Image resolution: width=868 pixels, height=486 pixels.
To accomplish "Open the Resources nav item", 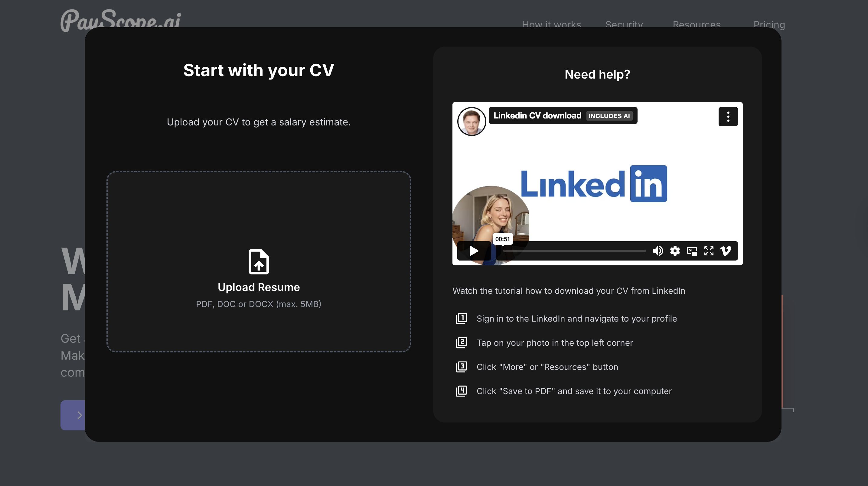I will tap(697, 24).
